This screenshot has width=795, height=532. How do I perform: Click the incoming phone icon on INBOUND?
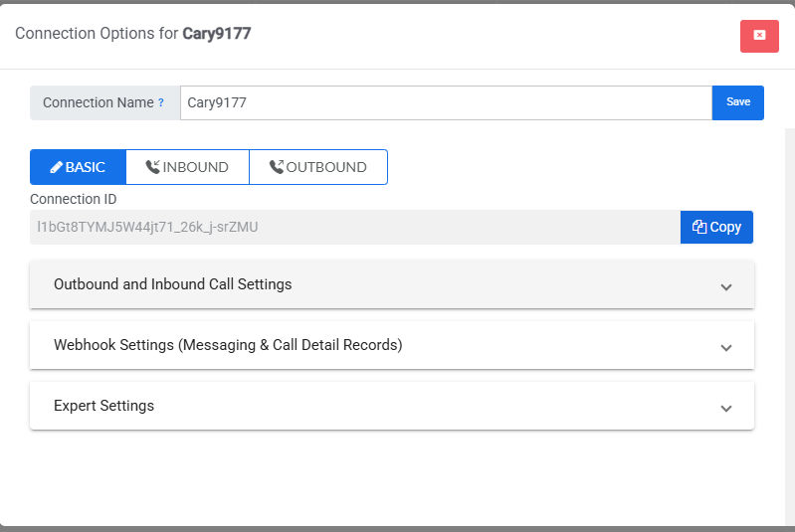(152, 167)
